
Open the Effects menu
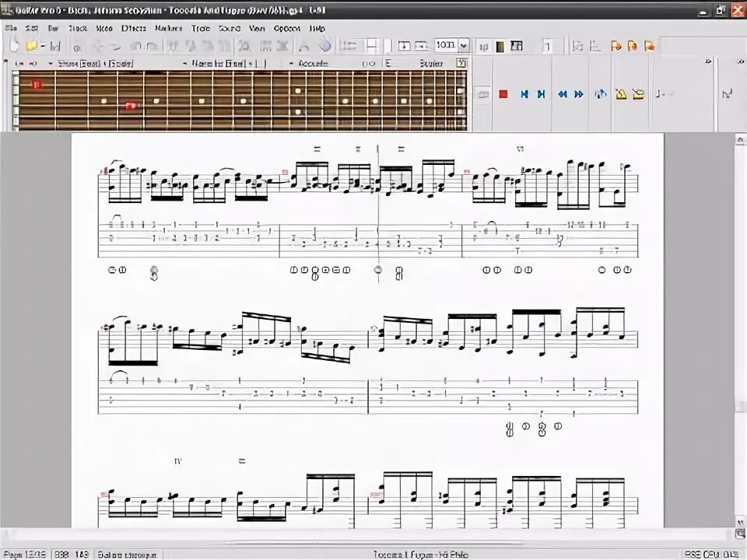pyautogui.click(x=133, y=29)
